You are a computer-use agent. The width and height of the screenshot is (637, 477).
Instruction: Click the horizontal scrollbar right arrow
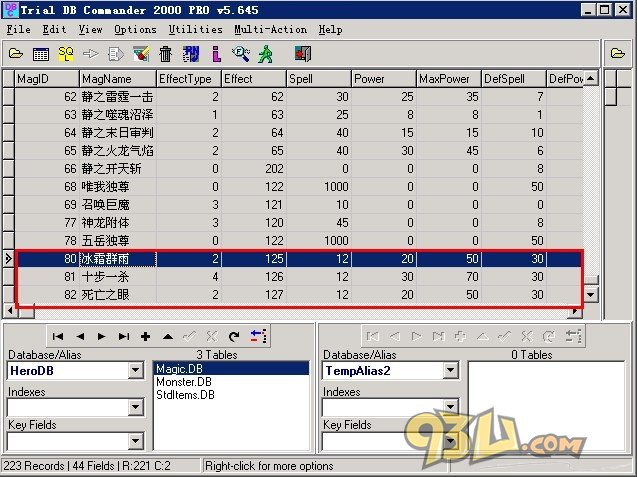click(x=575, y=311)
